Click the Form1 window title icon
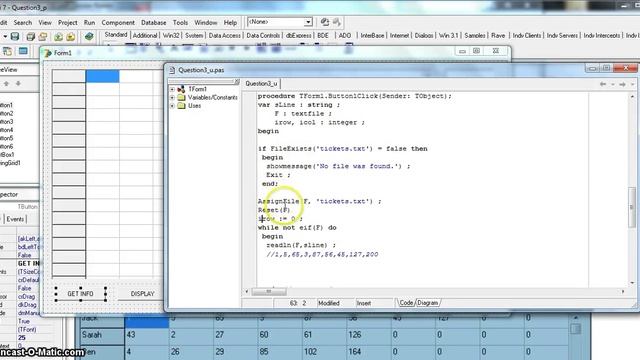Viewport: 640px width, 360px height. [48, 53]
